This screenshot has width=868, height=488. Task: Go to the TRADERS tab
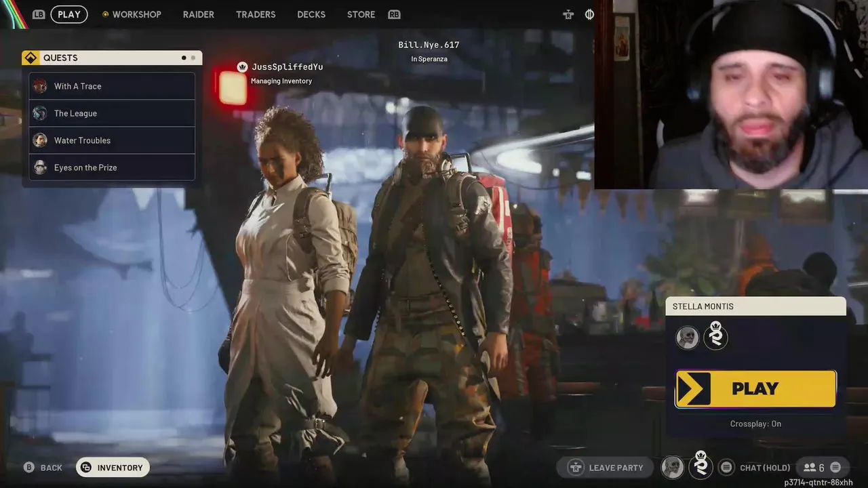point(256,14)
